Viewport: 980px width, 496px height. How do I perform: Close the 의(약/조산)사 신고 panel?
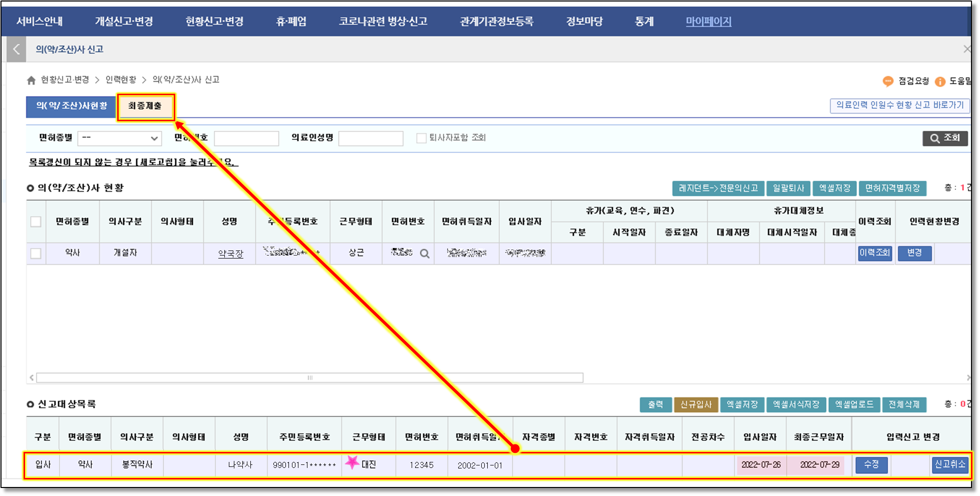click(x=966, y=49)
